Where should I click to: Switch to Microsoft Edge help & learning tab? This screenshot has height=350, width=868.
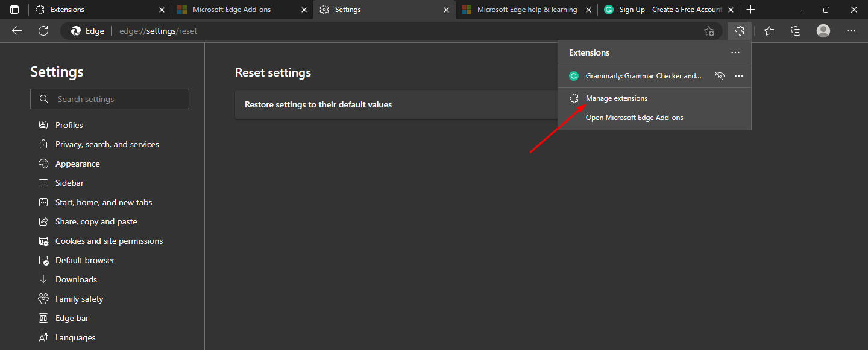pos(527,10)
